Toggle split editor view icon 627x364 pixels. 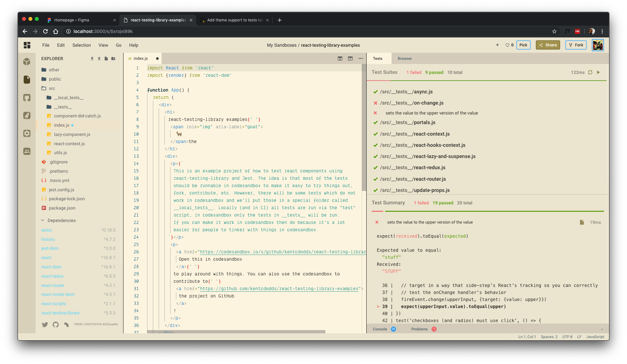340,59
